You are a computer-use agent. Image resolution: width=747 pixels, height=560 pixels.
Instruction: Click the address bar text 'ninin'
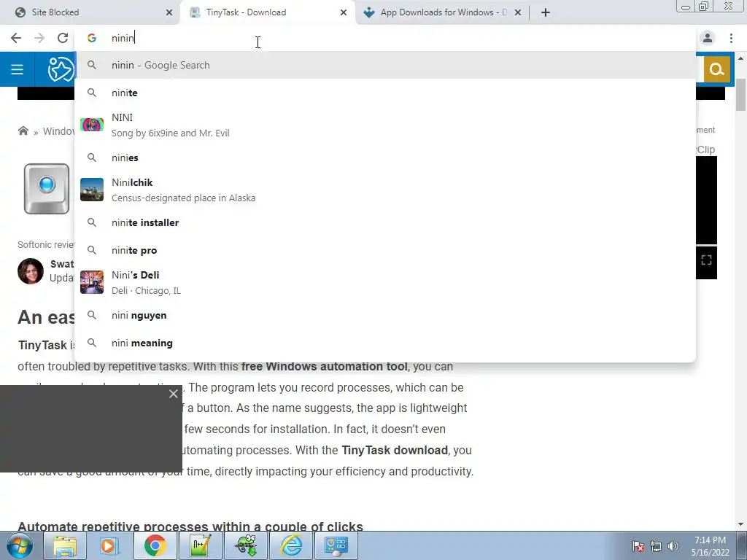point(123,38)
